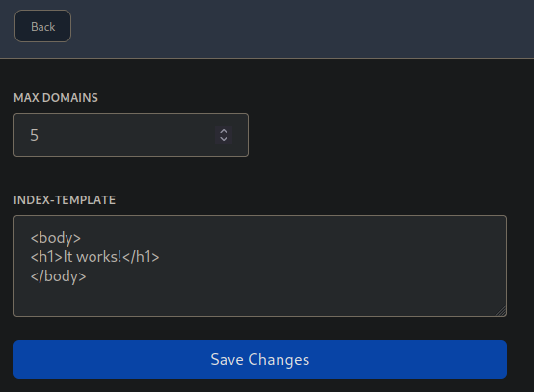The image size is (534, 392).
Task: Click the closing </h1> tag text
Action: [x=141, y=257]
